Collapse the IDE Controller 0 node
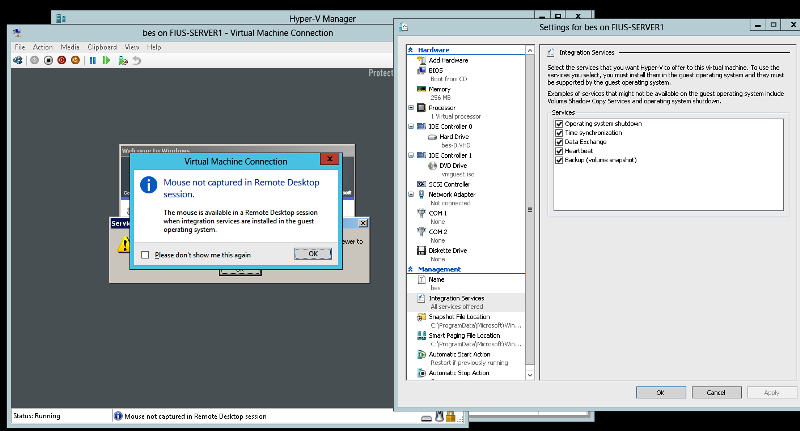This screenshot has height=431, width=800. [411, 126]
